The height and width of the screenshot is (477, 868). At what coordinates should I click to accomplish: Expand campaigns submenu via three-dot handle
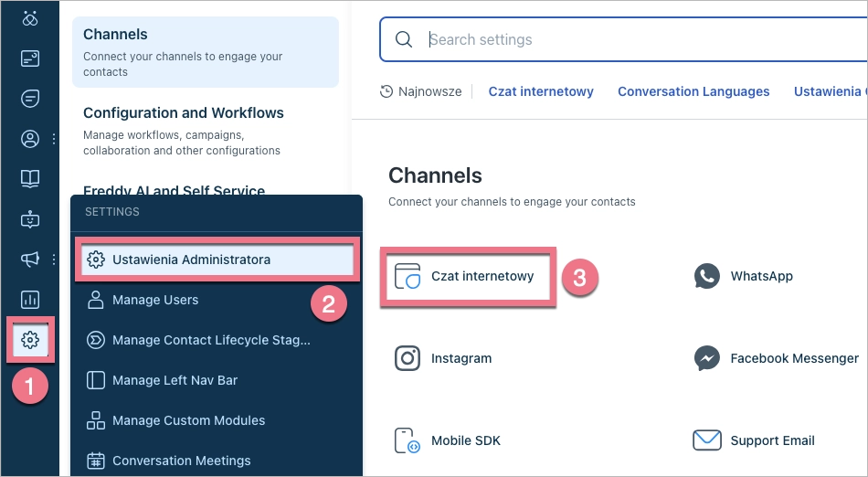pyautogui.click(x=54, y=259)
